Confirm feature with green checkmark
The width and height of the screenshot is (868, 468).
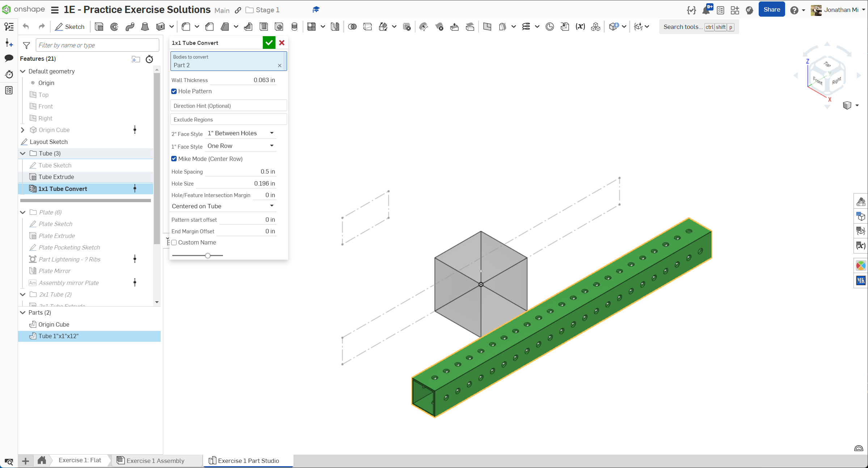coord(269,43)
